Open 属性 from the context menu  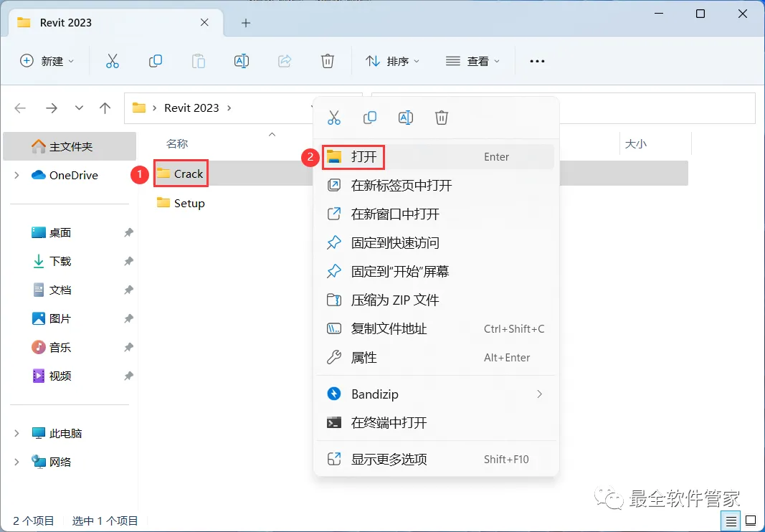click(x=436, y=357)
